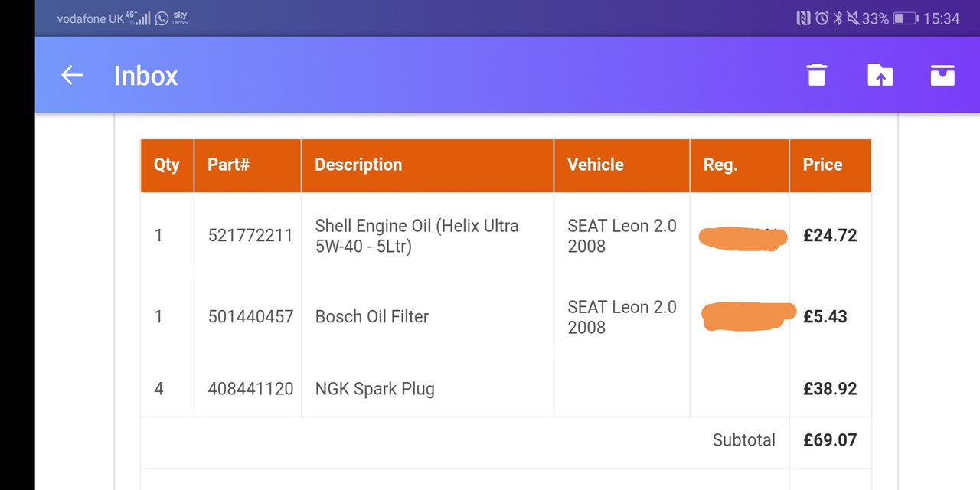Tap the battery indicator icon
The width and height of the screenshot is (980, 490).
click(905, 18)
